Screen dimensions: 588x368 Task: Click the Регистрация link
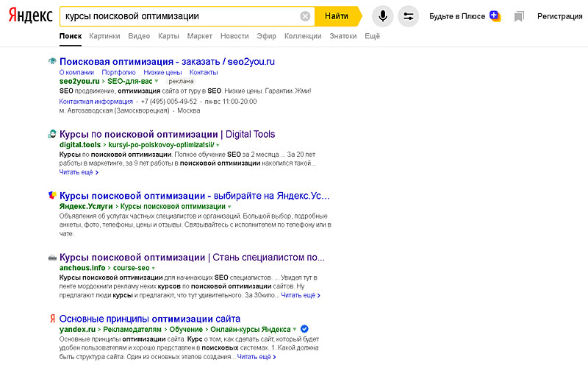click(x=559, y=16)
